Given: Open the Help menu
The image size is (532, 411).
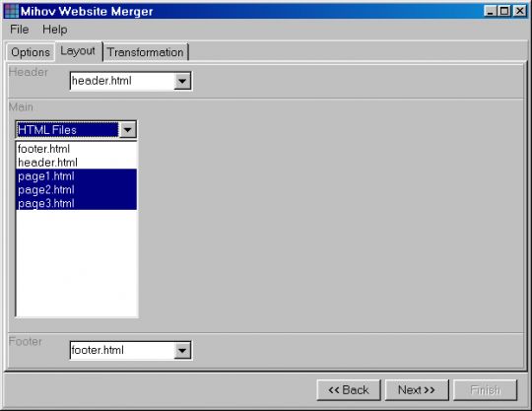Looking at the screenshot, I should (x=54, y=30).
